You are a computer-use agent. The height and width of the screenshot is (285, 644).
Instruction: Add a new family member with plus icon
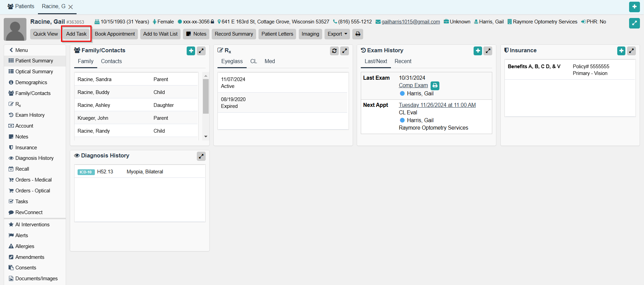click(x=191, y=51)
